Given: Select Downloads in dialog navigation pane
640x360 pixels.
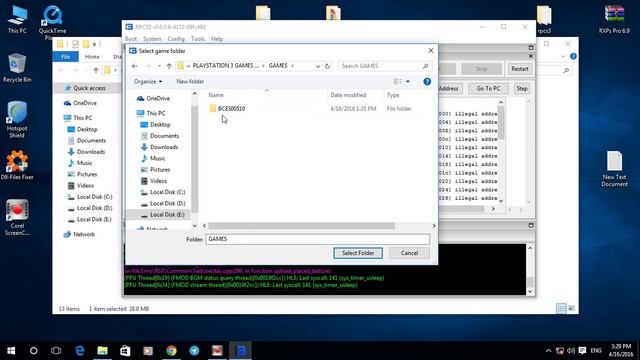Looking at the screenshot, I should [x=164, y=147].
